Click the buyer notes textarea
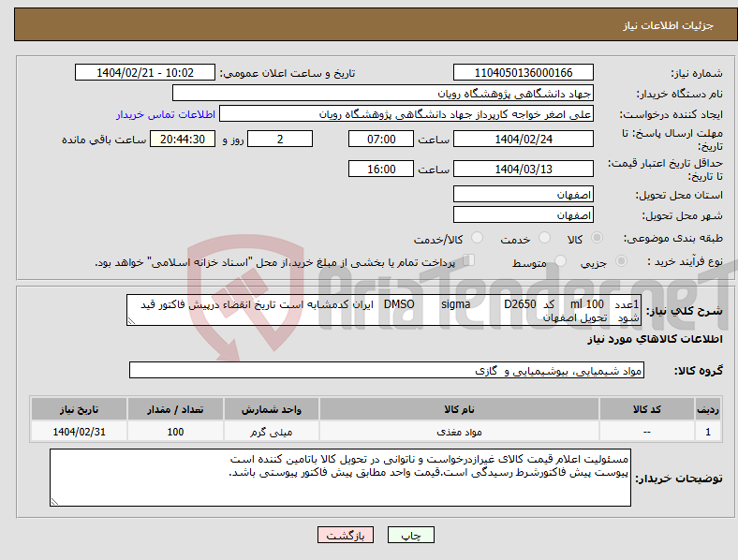 click(340, 478)
